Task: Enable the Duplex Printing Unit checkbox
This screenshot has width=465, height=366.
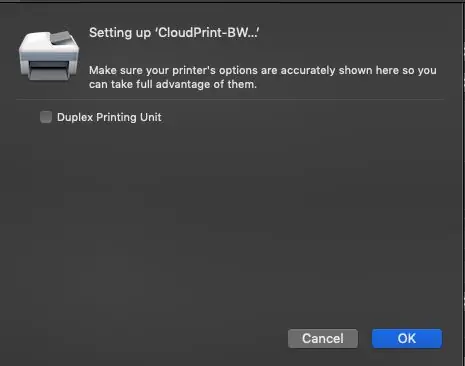Action: coord(46,117)
